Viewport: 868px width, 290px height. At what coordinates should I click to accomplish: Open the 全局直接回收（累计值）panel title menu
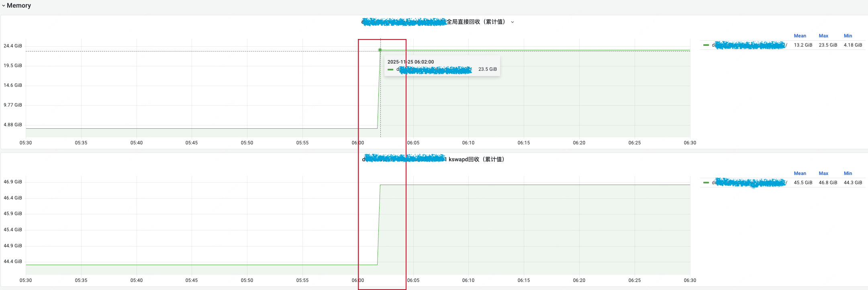pyautogui.click(x=476, y=22)
